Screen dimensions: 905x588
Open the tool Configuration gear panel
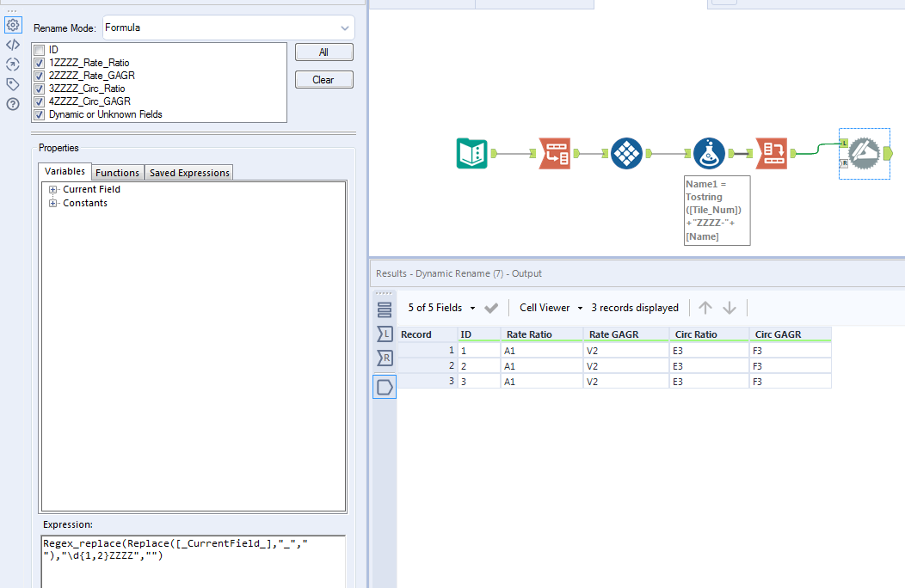12,25
